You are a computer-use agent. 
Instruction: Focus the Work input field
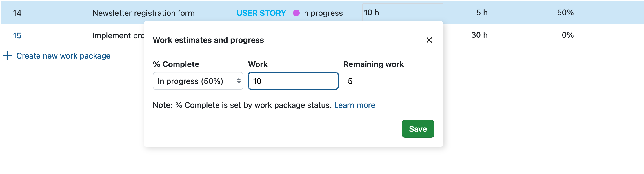(x=293, y=81)
